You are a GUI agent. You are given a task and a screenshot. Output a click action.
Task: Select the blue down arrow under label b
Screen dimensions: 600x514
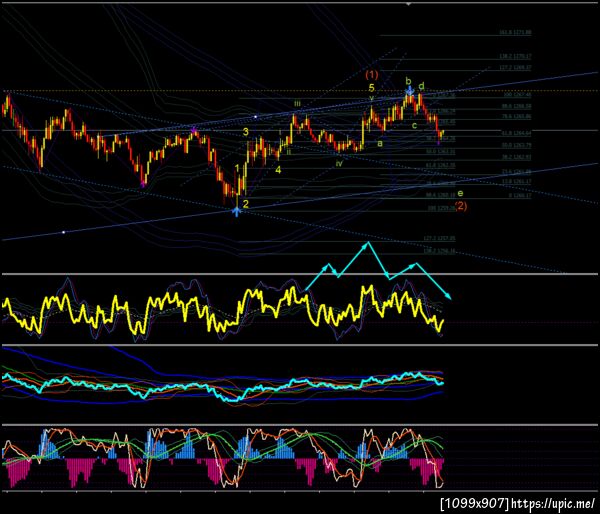409,91
